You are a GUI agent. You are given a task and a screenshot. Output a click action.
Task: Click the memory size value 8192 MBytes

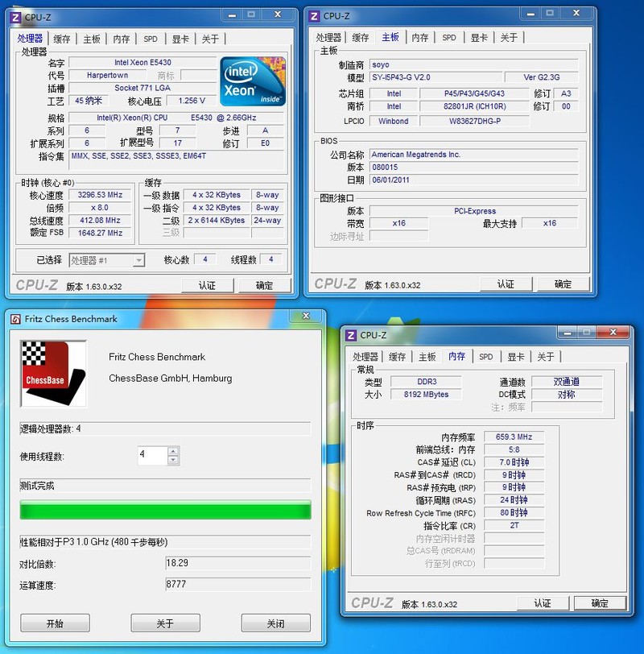coord(427,395)
